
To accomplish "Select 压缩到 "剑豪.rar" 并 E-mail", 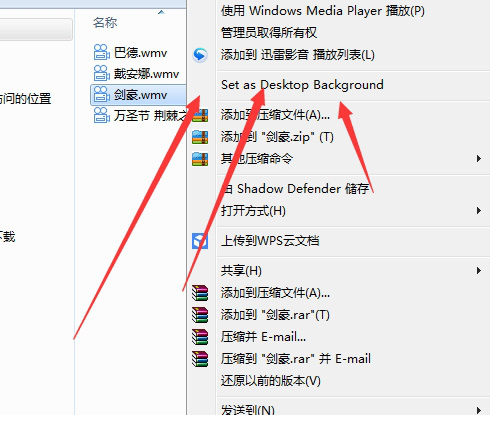I will pos(296,359).
